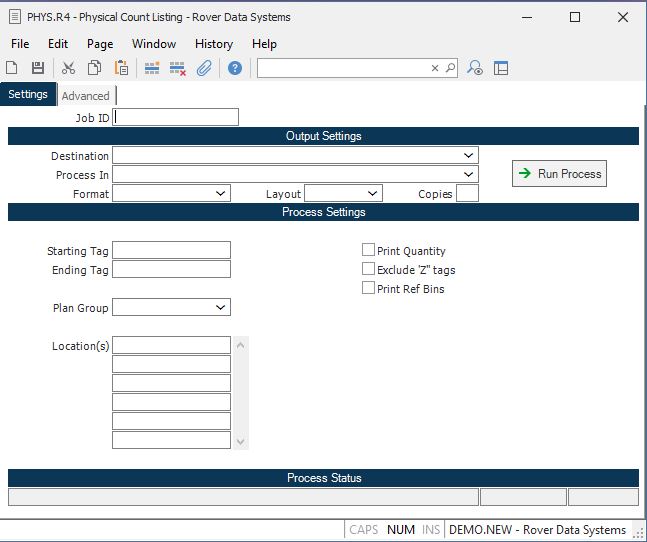Viewport: 647px width, 542px height.
Task: Click the Save disk icon
Action: pyautogui.click(x=38, y=68)
